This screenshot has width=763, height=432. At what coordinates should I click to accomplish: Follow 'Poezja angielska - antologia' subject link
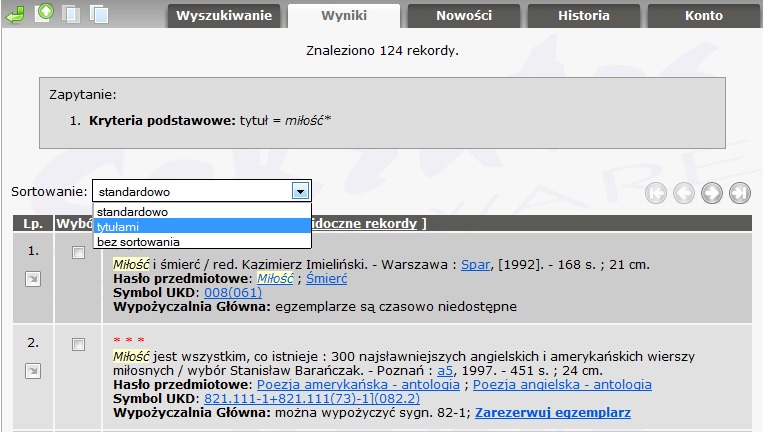[x=561, y=384]
